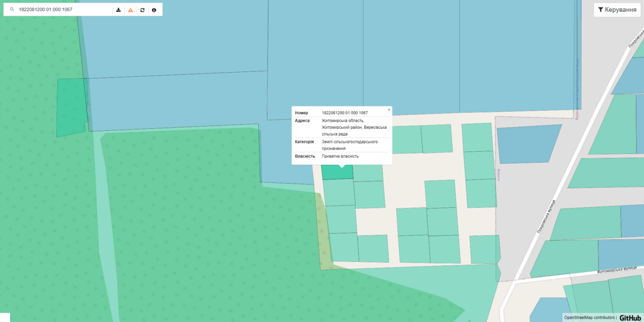Click the Приватна власність ownership value
Image resolution: width=644 pixels, height=322 pixels.
(x=340, y=156)
